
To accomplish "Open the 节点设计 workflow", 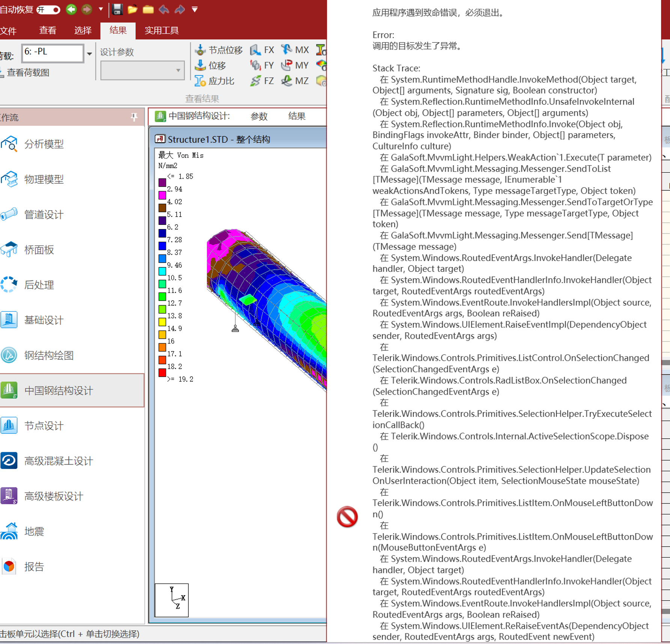I will coord(72,426).
